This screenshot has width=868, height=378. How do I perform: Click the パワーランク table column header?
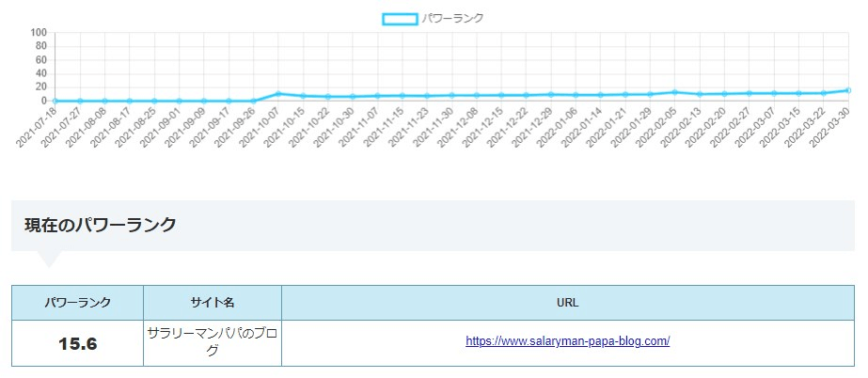click(x=78, y=303)
